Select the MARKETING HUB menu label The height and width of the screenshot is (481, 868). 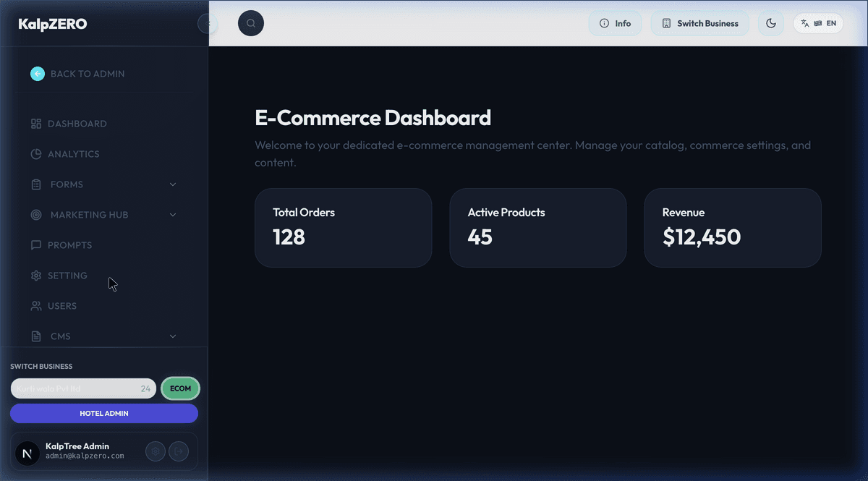pyautogui.click(x=90, y=215)
